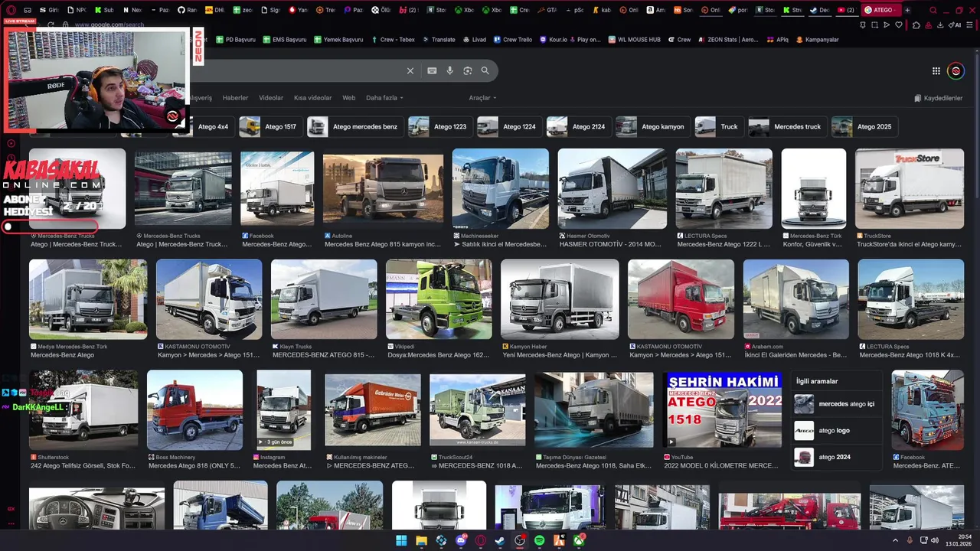This screenshot has height=551, width=980.
Task: Expand the Araçlar tools dropdown
Action: 482,98
